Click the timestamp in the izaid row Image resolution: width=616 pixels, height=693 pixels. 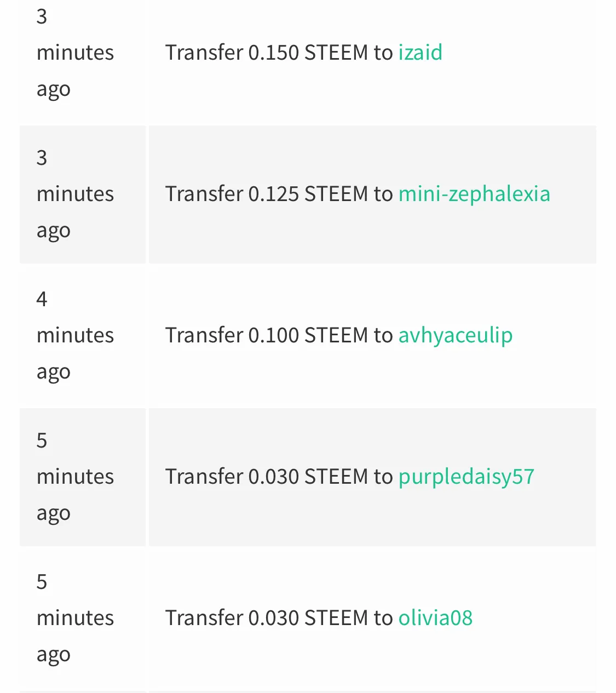tap(75, 53)
